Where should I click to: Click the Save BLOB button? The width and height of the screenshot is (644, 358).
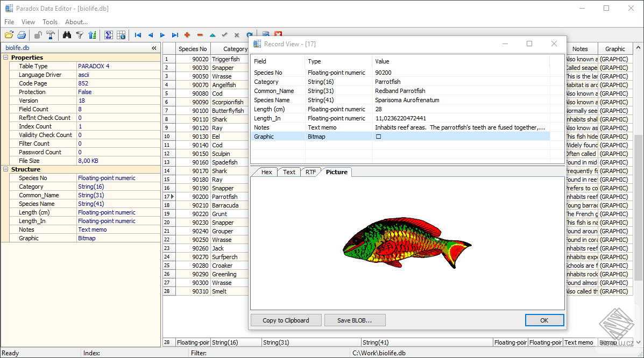(355, 320)
